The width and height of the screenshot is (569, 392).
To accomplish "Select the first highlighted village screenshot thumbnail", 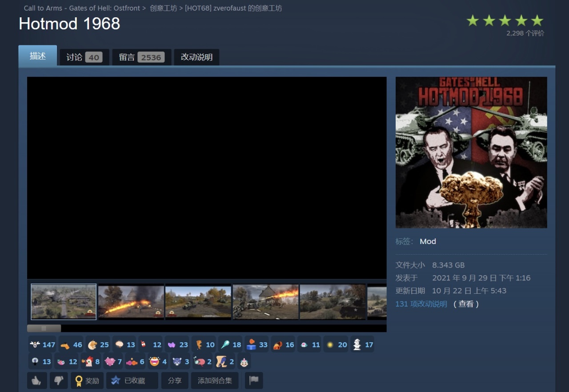I will pos(64,302).
